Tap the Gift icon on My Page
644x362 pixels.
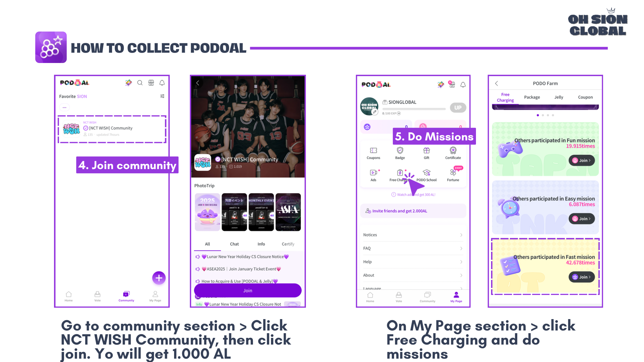click(x=426, y=153)
